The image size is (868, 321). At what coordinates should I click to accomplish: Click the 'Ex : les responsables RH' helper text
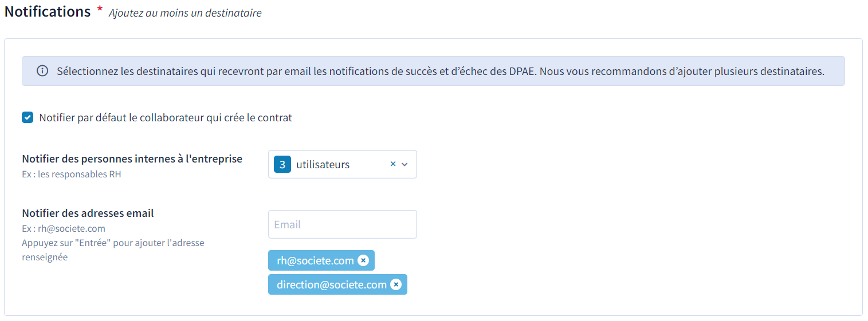[x=72, y=174]
